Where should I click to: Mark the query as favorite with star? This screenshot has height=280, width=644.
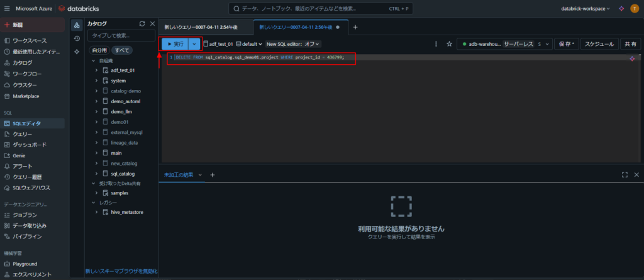click(x=449, y=44)
